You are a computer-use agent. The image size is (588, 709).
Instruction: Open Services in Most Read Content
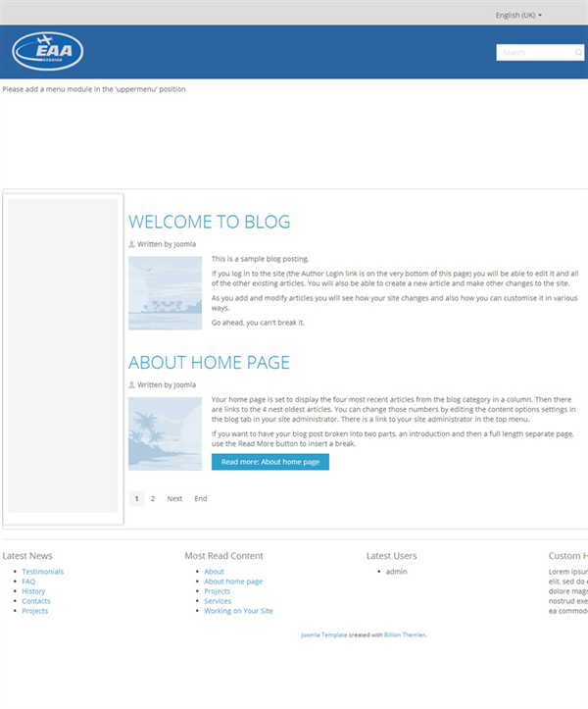218,601
